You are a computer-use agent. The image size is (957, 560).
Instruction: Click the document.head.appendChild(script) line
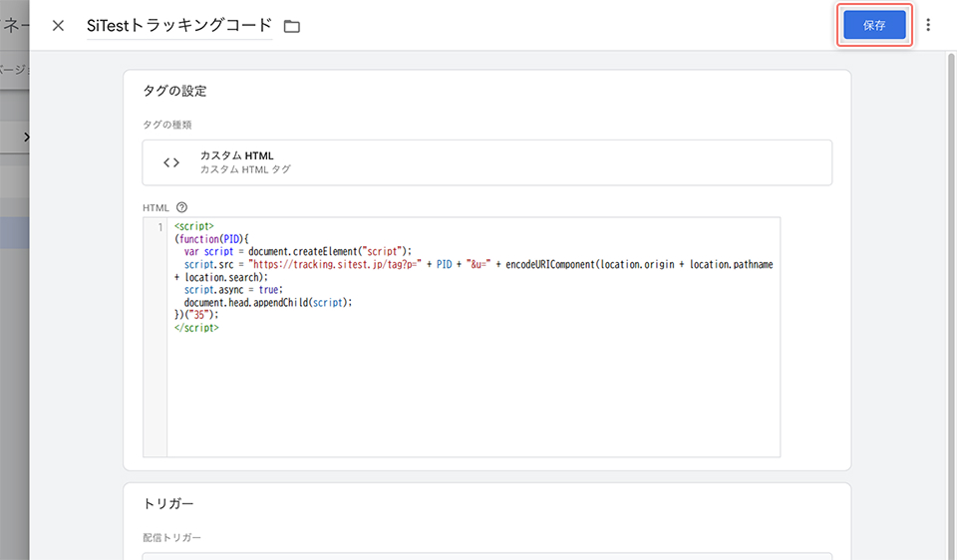[268, 303]
